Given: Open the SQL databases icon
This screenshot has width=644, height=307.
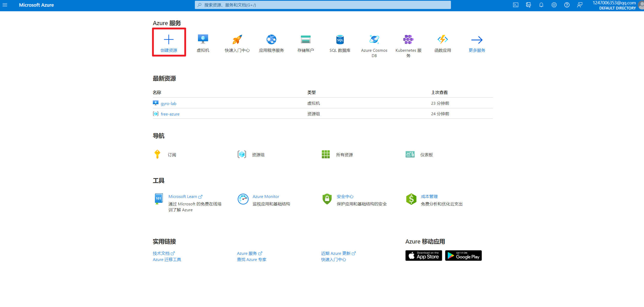Looking at the screenshot, I should point(340,39).
